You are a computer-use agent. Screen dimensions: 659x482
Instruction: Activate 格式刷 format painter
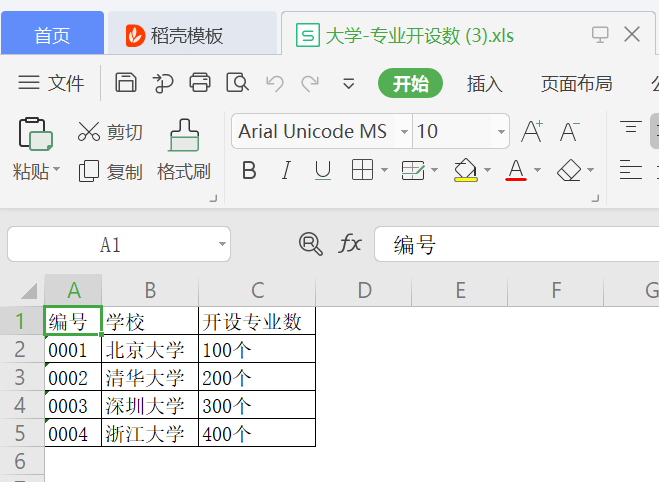[184, 150]
